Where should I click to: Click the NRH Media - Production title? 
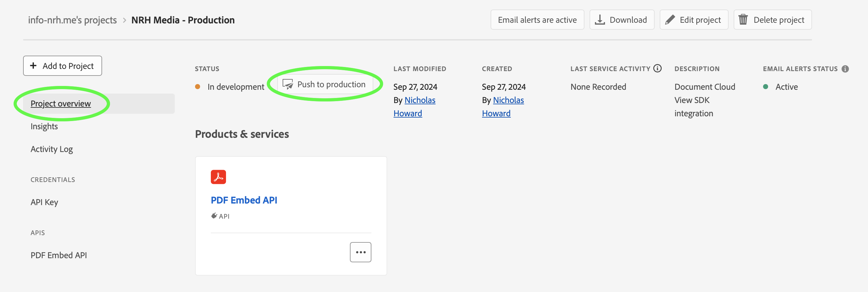(183, 20)
